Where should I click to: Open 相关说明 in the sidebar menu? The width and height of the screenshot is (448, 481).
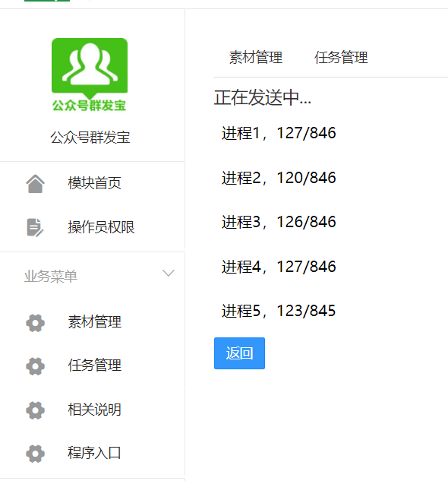pyautogui.click(x=93, y=410)
